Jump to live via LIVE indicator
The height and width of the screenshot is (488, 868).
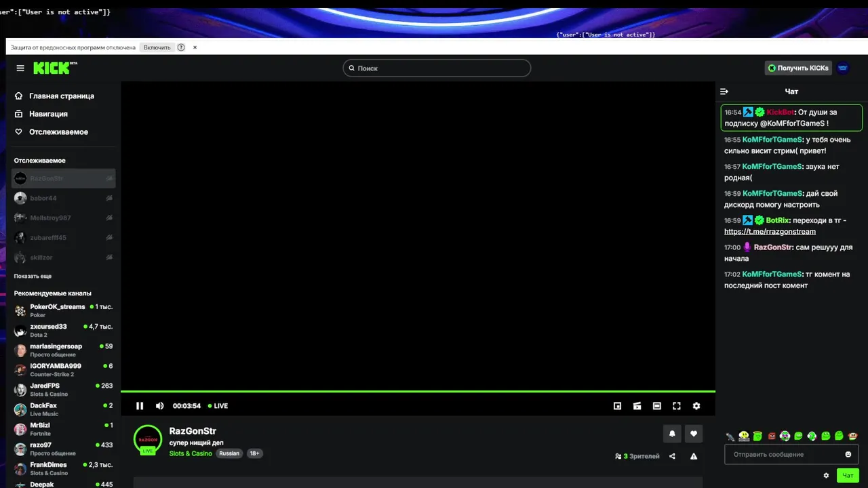pyautogui.click(x=218, y=406)
